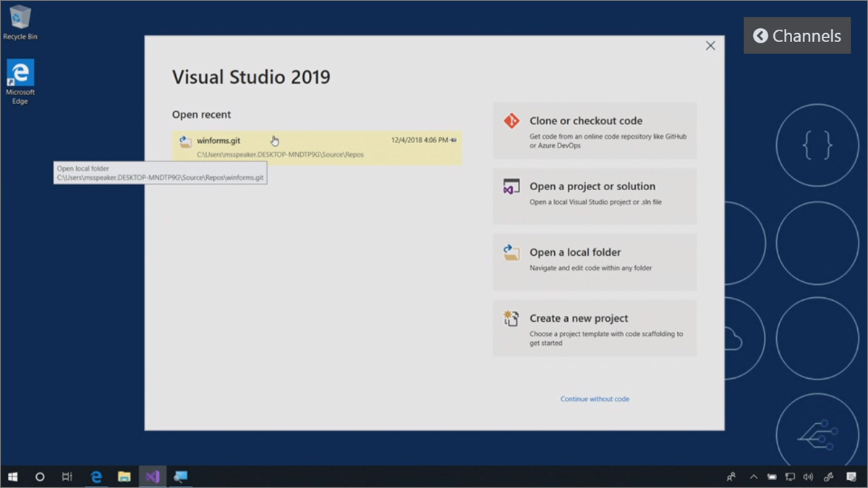The height and width of the screenshot is (488, 868).
Task: Click the Open recent heading
Action: click(202, 115)
